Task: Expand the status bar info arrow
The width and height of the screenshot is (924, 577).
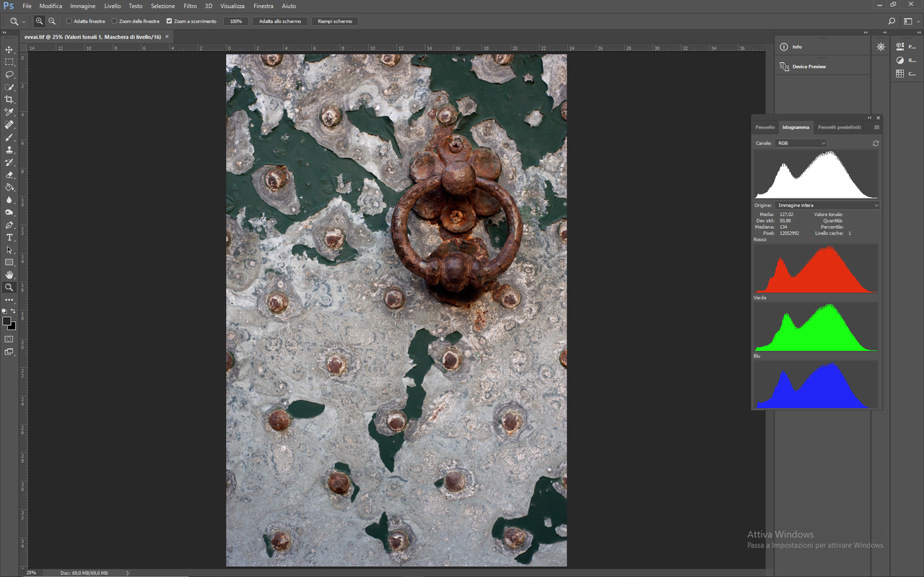Action: point(128,573)
